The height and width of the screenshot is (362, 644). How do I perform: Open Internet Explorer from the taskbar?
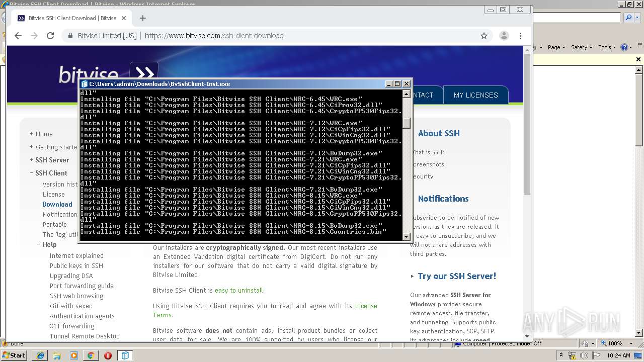pos(40,355)
